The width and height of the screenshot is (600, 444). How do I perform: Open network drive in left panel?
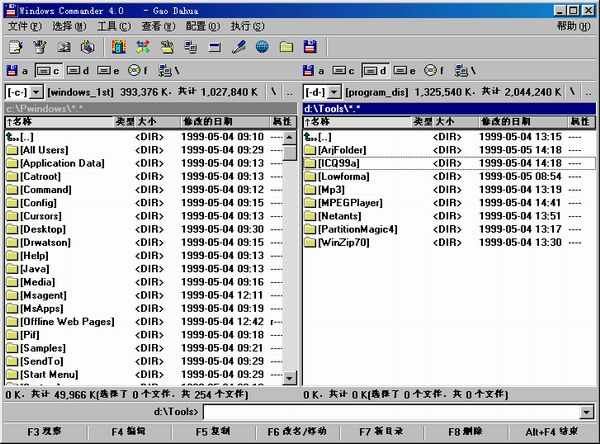pyautogui.click(x=169, y=71)
